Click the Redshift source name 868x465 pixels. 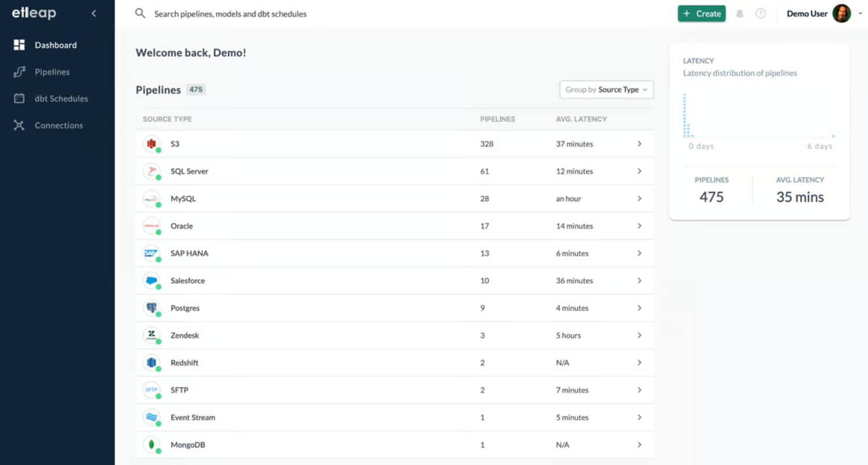tap(184, 362)
